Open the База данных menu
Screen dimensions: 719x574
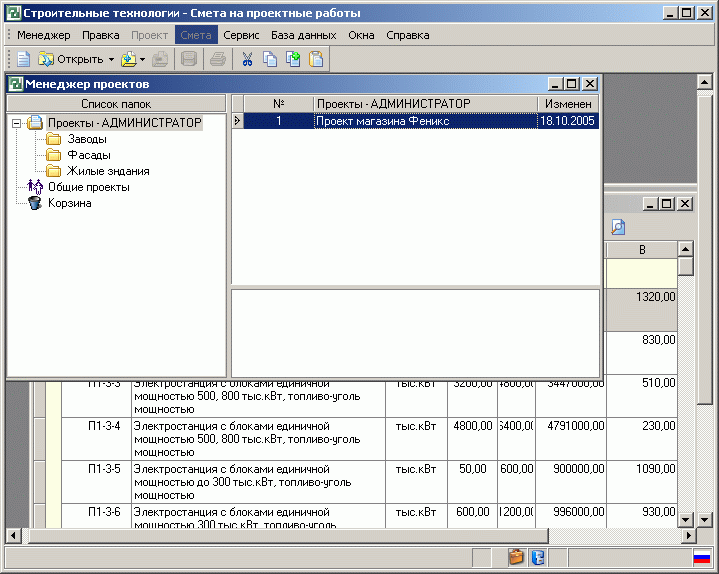304,35
